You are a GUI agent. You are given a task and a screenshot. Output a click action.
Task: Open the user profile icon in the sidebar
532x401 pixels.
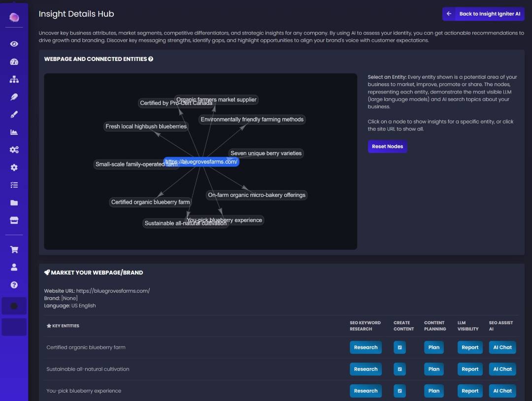pos(14,267)
